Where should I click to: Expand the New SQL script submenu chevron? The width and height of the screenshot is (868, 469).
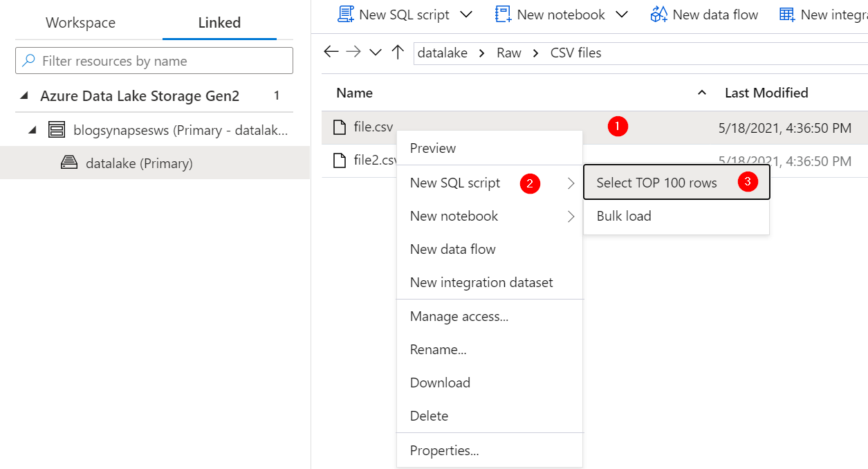[x=571, y=183]
